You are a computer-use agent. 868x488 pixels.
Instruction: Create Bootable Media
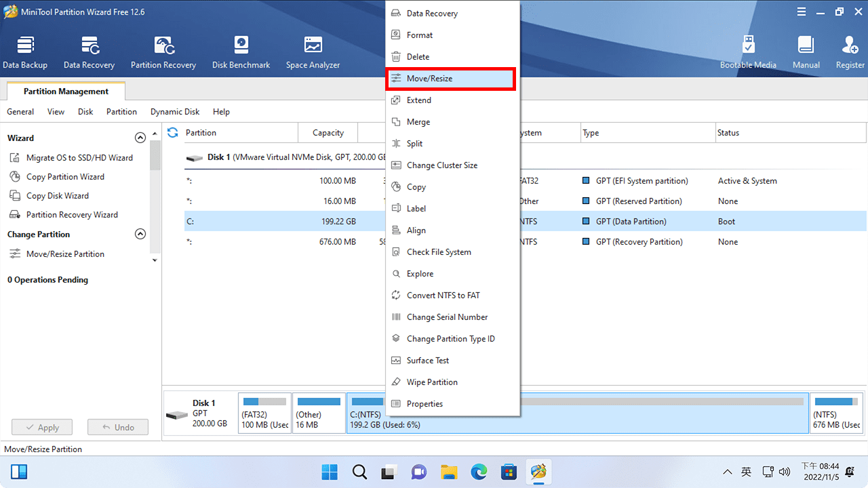(x=748, y=51)
